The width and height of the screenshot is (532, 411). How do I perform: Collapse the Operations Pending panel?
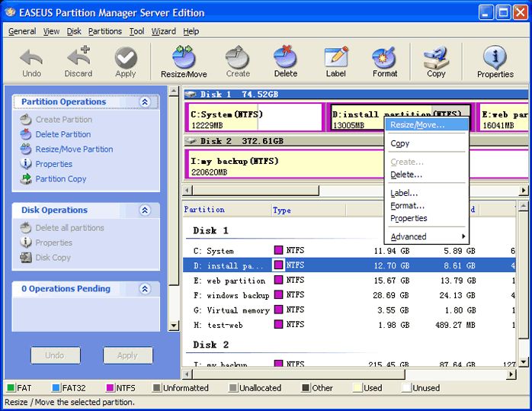145,289
